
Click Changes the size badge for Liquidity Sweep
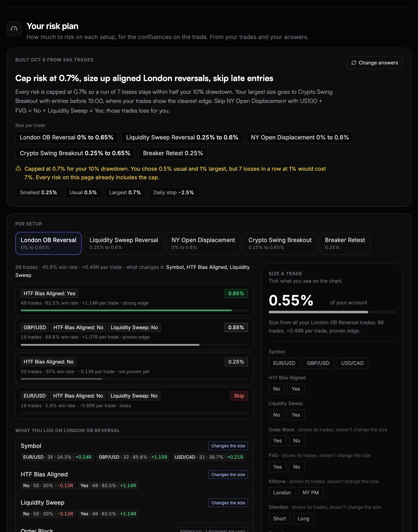[x=228, y=503]
